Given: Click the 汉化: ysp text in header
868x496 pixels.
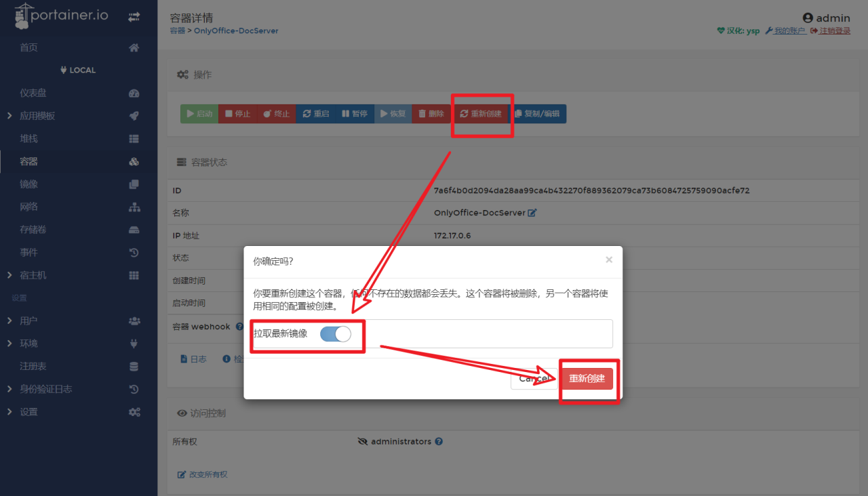Looking at the screenshot, I should coord(738,30).
